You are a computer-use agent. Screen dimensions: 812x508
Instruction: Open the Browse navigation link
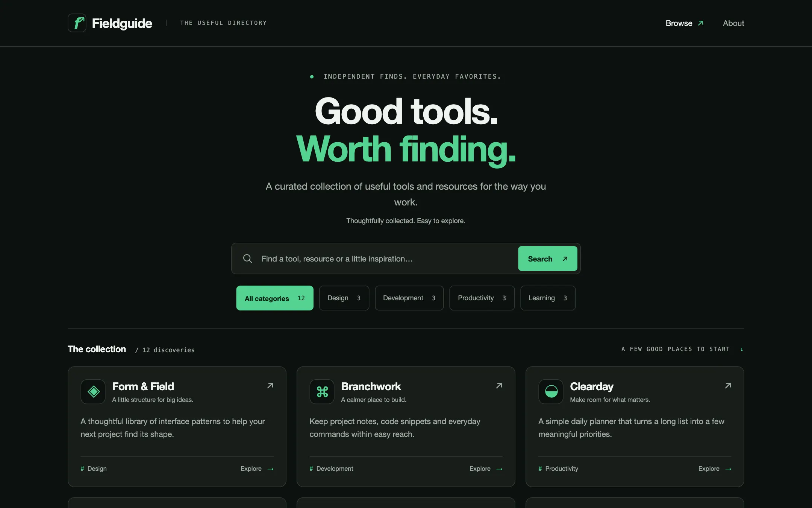click(684, 23)
